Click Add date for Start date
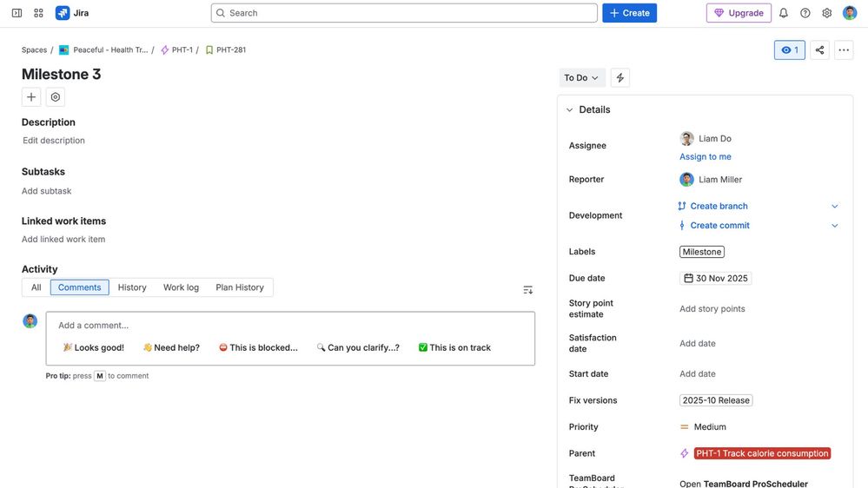Image resolution: width=868 pixels, height=488 pixels. pyautogui.click(x=698, y=373)
